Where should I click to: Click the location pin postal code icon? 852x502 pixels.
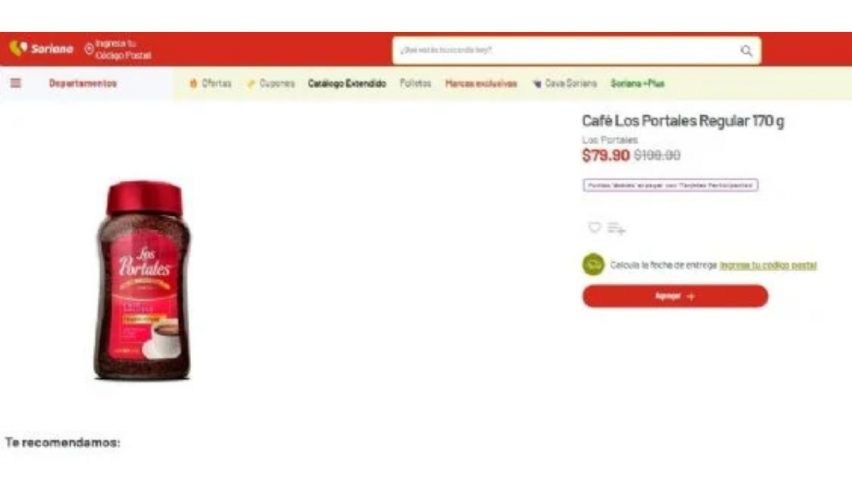coord(89,49)
